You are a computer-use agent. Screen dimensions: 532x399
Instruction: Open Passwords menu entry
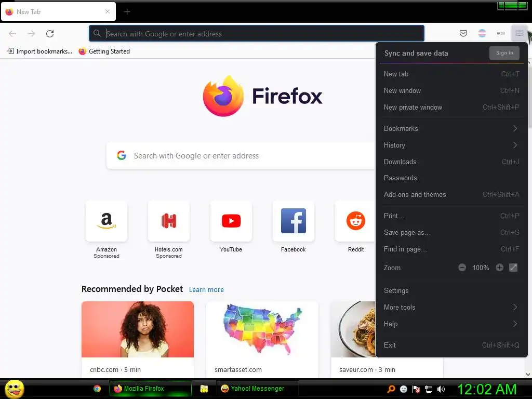(451, 178)
